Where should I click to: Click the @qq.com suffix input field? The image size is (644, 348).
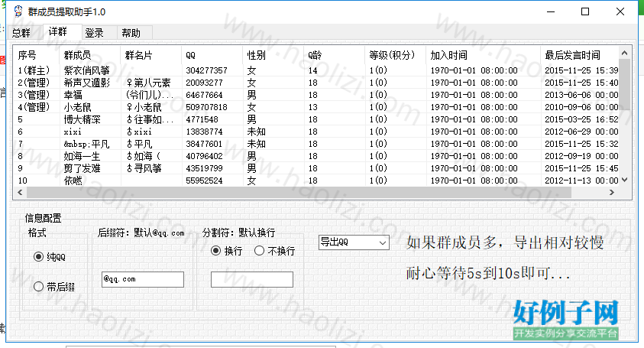pyautogui.click(x=143, y=279)
